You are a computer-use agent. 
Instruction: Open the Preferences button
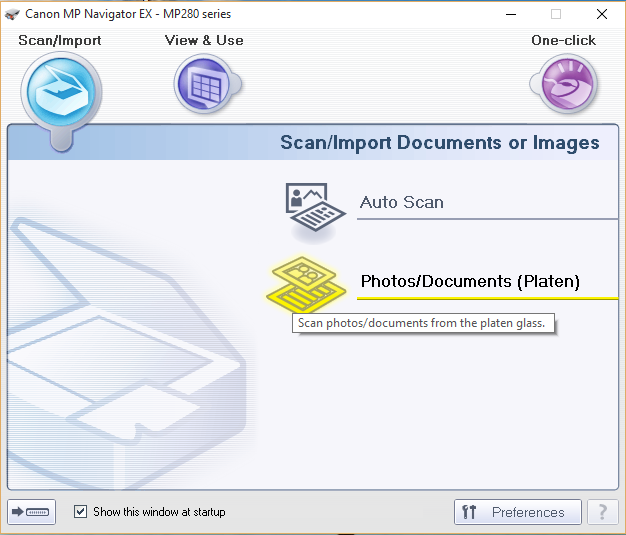click(518, 511)
